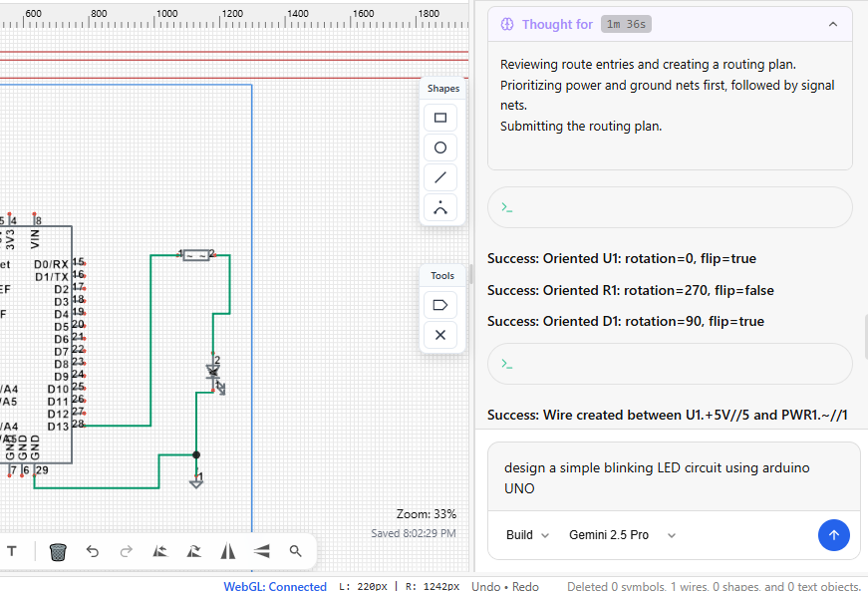Open the zoom search tool
This screenshot has width=868, height=591.
[x=295, y=551]
